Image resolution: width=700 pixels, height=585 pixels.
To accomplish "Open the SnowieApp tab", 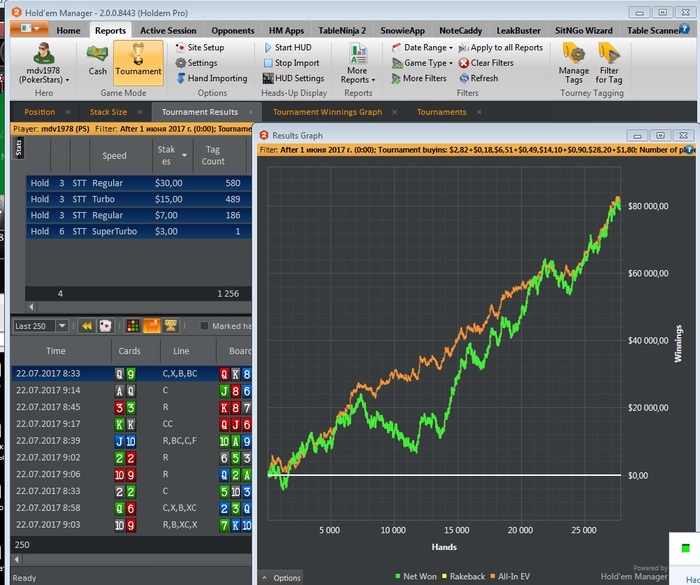I will [x=402, y=30].
